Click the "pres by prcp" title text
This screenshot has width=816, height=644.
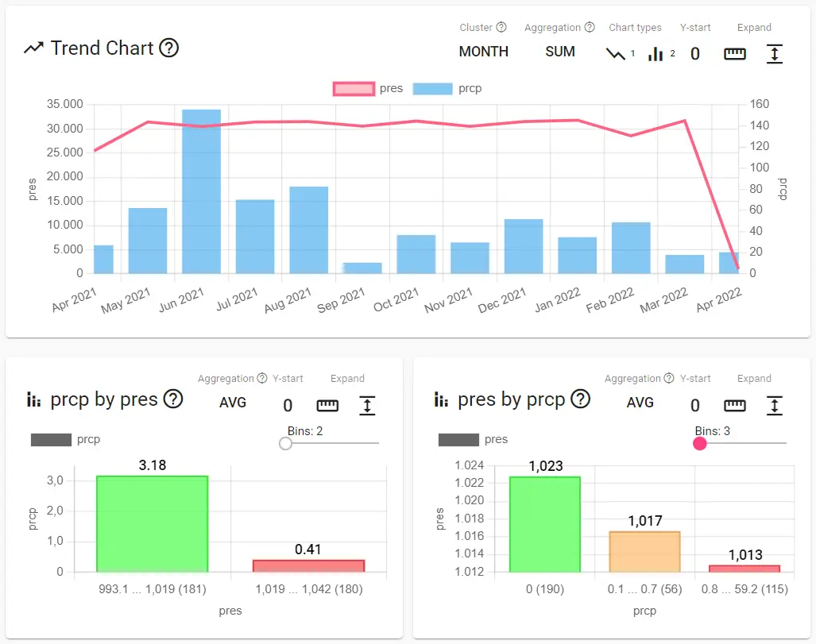pos(511,399)
